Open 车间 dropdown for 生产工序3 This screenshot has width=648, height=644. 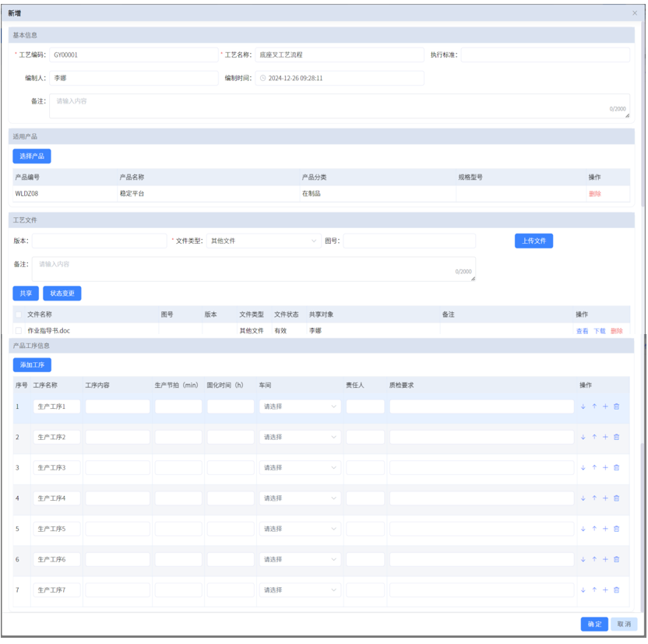[300, 467]
